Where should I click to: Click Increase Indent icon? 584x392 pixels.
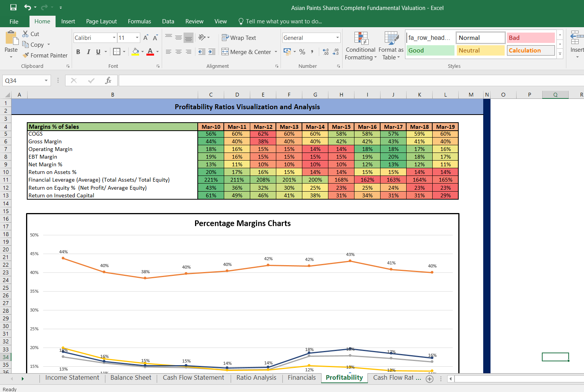(x=212, y=52)
